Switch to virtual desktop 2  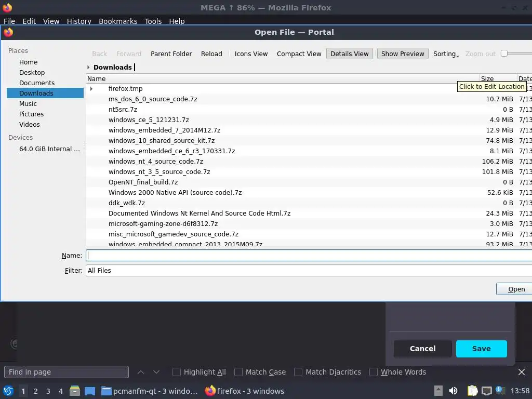coord(36,391)
